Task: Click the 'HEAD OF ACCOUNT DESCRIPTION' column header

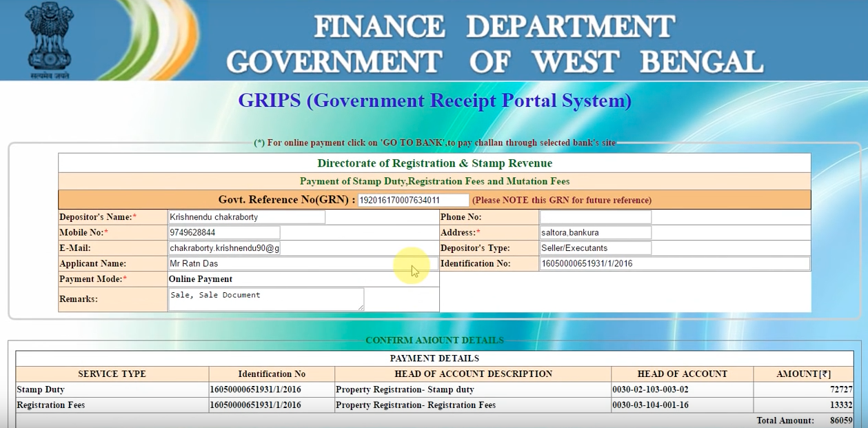Action: [474, 374]
